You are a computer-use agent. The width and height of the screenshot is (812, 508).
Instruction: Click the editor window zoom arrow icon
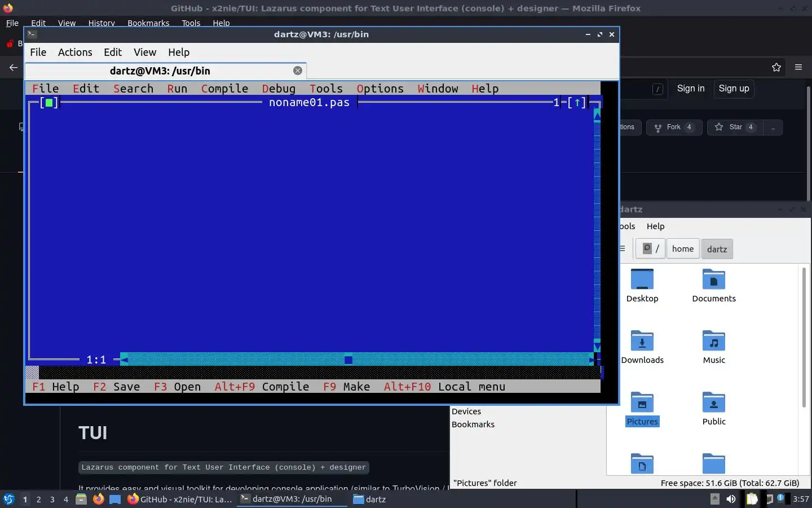click(577, 103)
